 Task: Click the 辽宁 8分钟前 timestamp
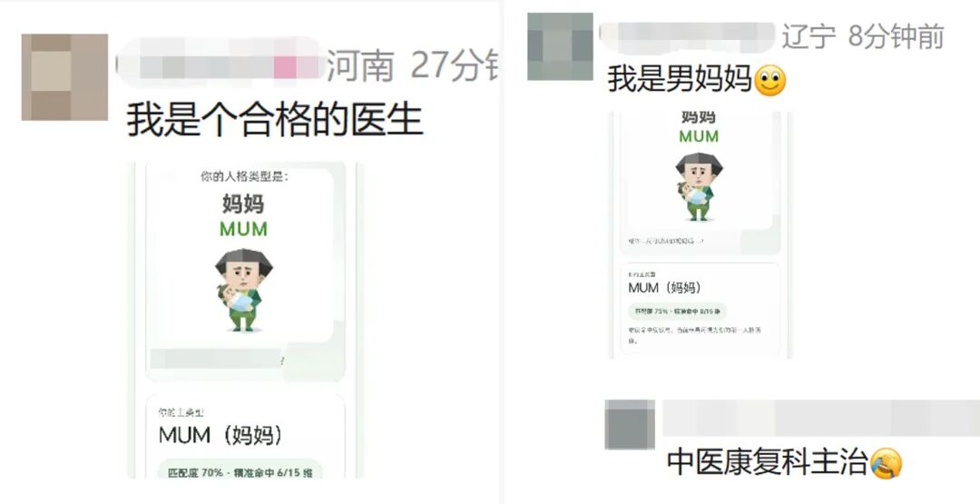[863, 37]
